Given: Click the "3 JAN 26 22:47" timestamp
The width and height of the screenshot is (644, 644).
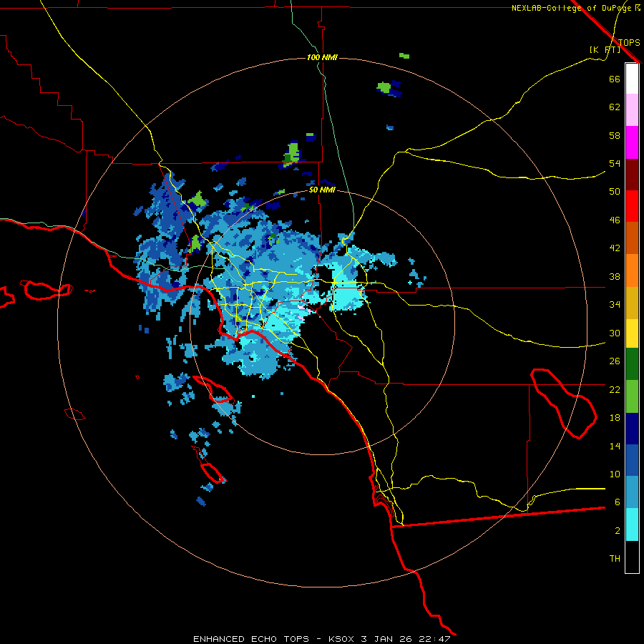Looking at the screenshot, I should coord(406,639).
